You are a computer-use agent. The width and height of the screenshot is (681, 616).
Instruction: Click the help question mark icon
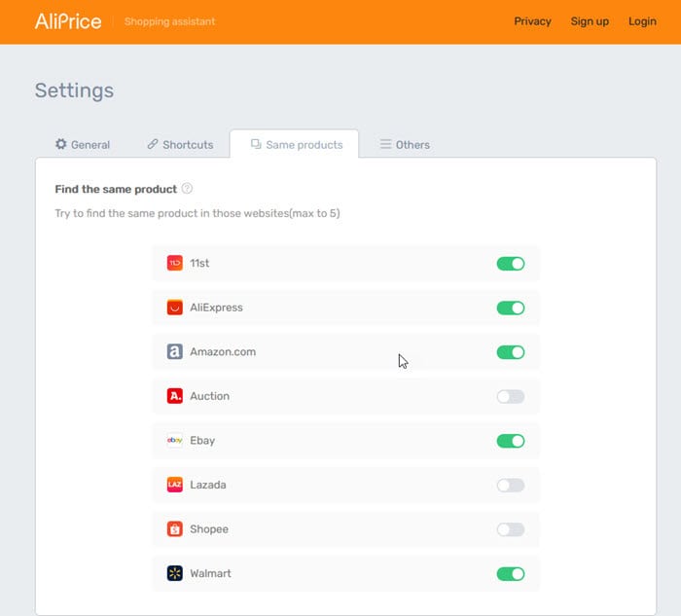[187, 189]
